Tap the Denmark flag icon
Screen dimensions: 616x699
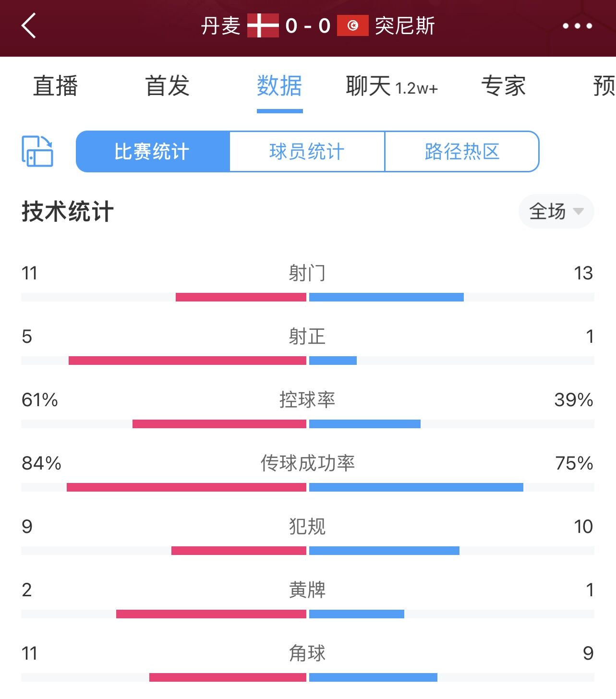point(263,26)
